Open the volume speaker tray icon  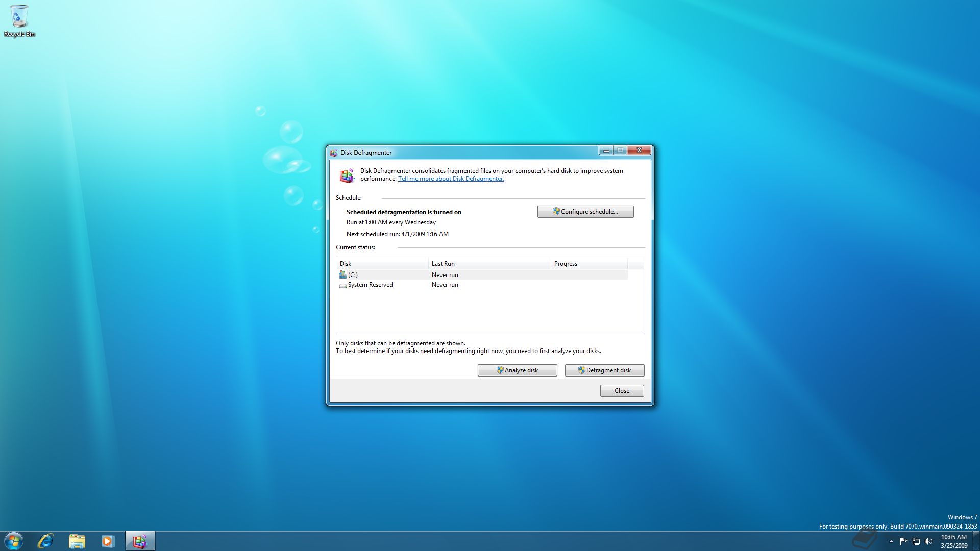tap(928, 541)
